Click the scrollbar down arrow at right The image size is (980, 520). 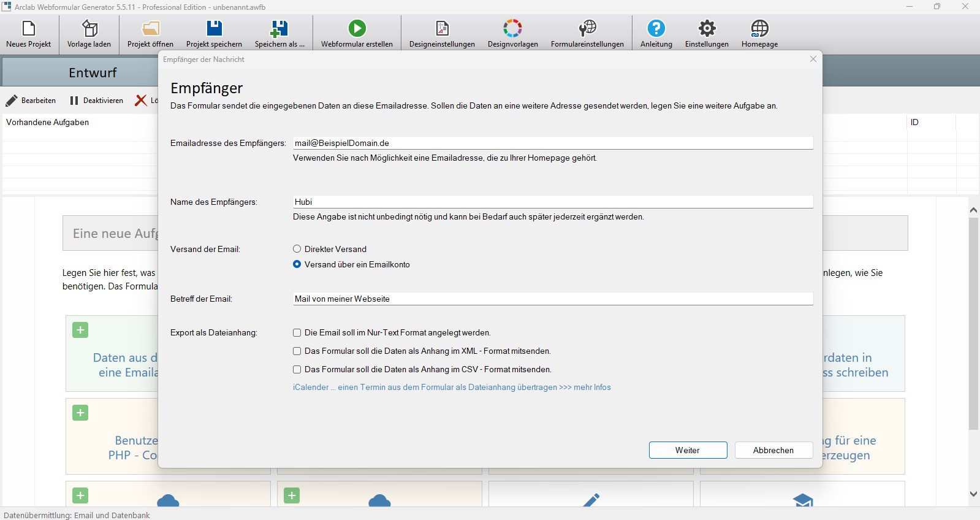973,494
